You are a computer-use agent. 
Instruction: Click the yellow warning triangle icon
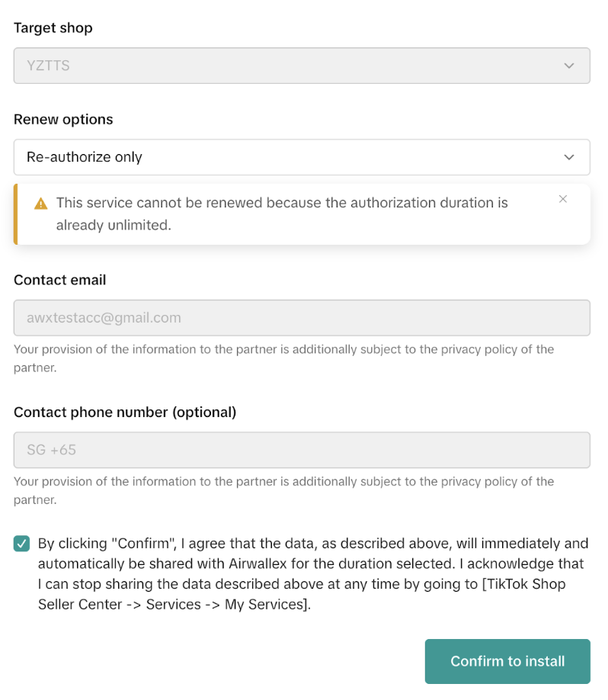click(x=40, y=204)
